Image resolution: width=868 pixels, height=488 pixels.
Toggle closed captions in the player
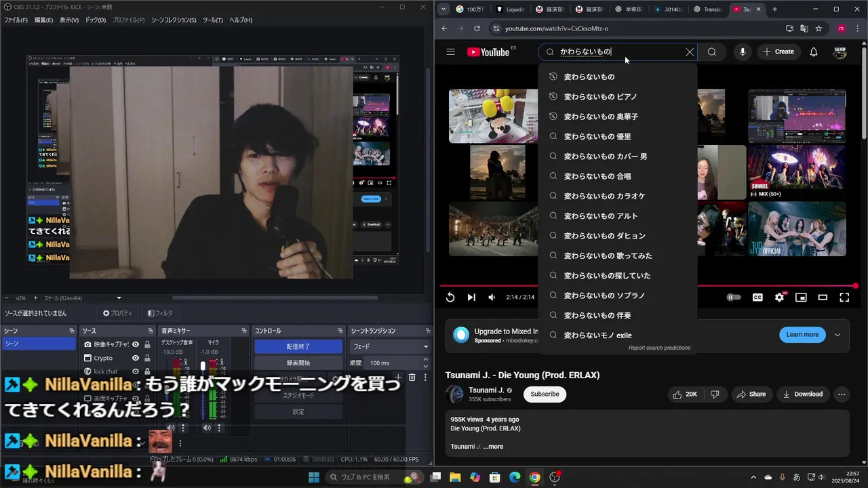click(757, 297)
